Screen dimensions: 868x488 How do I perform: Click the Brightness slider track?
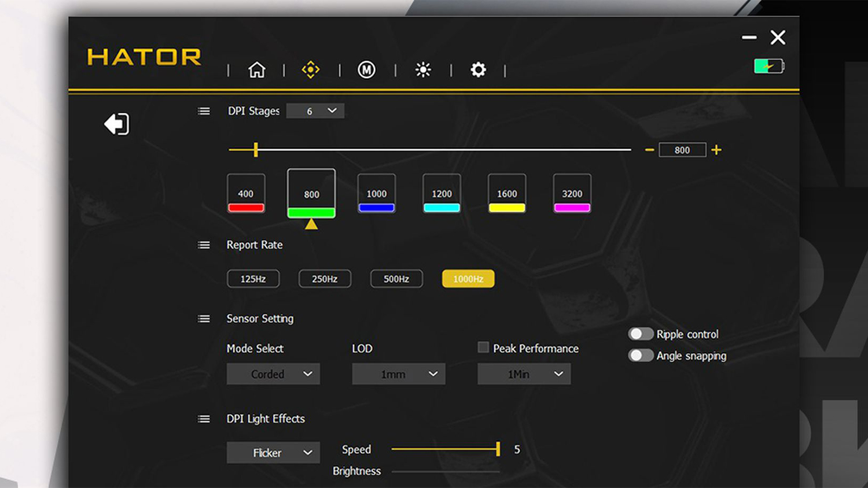point(446,472)
